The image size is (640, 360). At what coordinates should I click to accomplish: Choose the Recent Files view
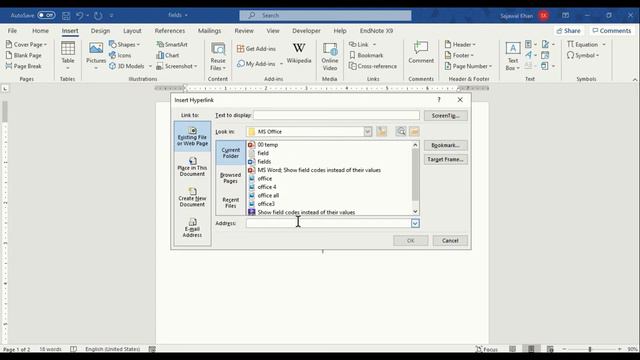(x=231, y=202)
